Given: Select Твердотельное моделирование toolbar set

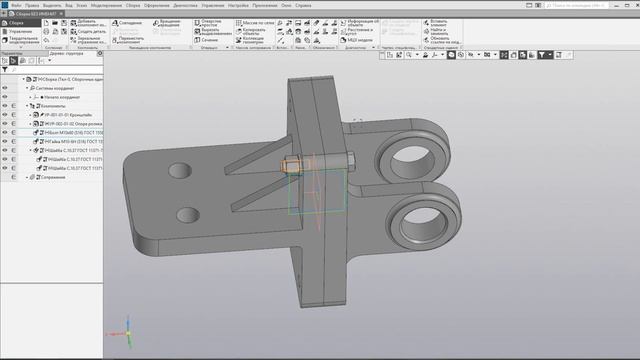Looking at the screenshot, I should pos(20,40).
